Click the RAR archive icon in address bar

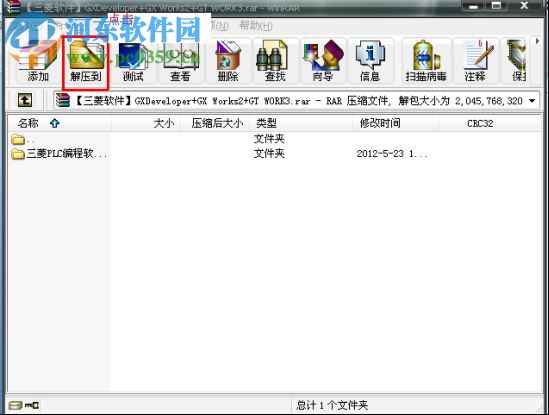[x=63, y=101]
